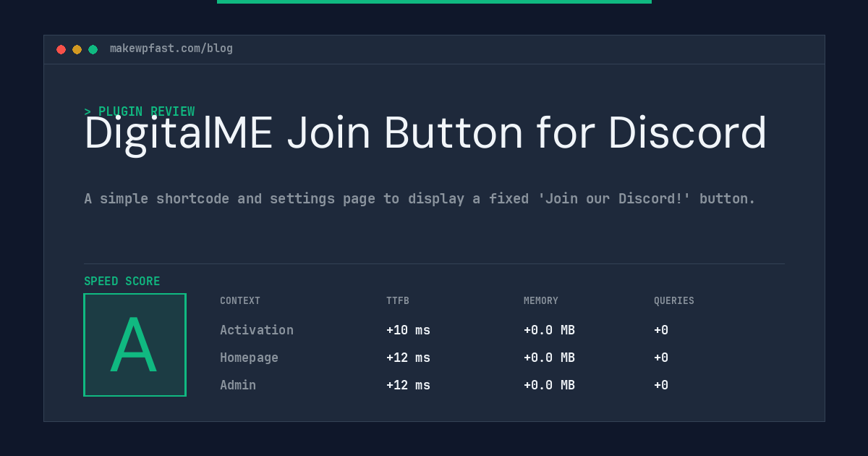Viewport: 868px width, 456px height.
Task: Click the MEMORY column header
Action: [541, 301]
